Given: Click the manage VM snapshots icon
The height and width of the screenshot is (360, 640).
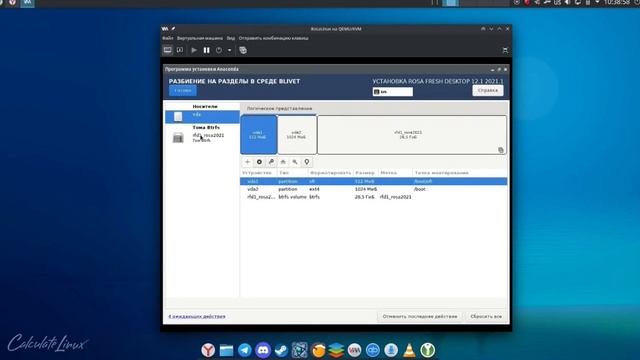Looking at the screenshot, I should pos(243,50).
